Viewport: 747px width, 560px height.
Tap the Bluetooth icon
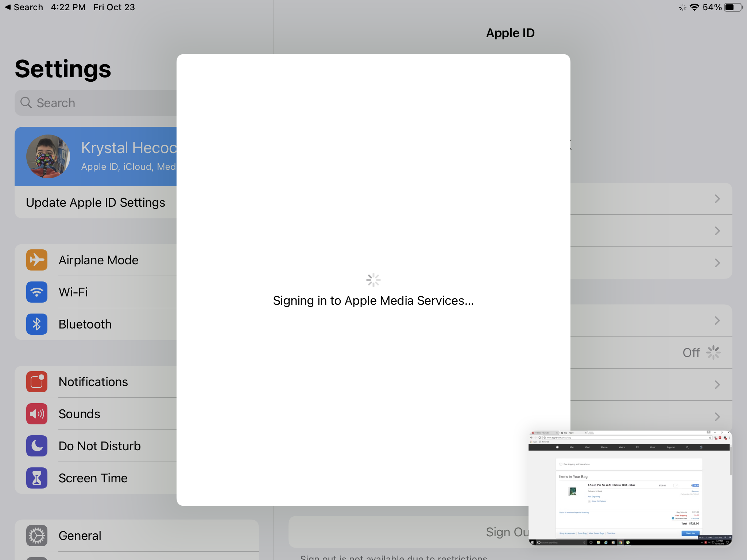[x=36, y=324]
